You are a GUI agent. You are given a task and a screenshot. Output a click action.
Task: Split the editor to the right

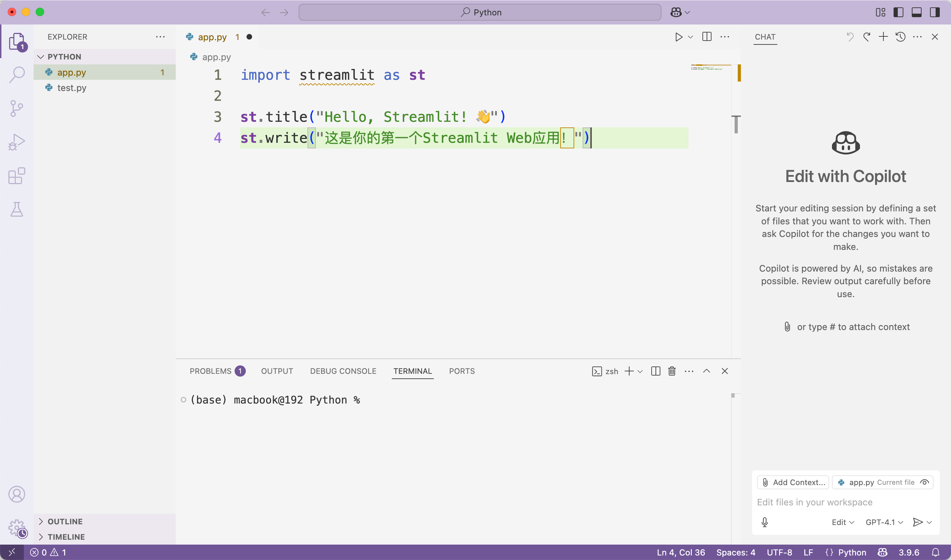pos(707,37)
